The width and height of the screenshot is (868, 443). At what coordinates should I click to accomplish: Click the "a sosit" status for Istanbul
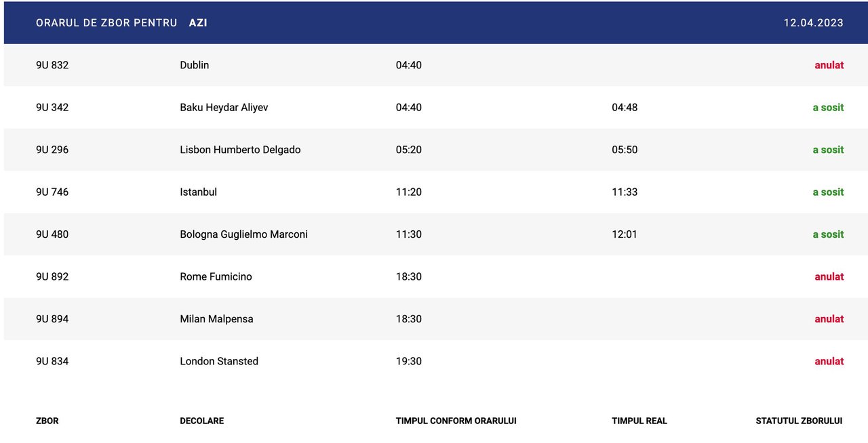coord(828,192)
